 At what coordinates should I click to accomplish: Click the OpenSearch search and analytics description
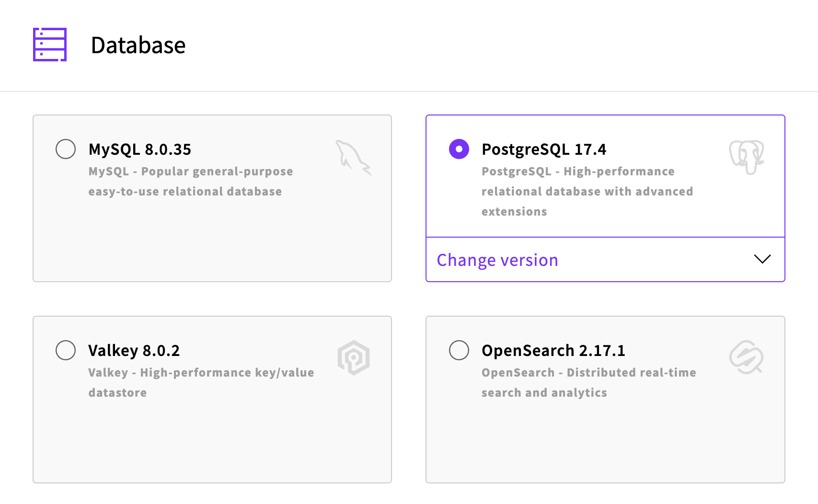pos(588,382)
